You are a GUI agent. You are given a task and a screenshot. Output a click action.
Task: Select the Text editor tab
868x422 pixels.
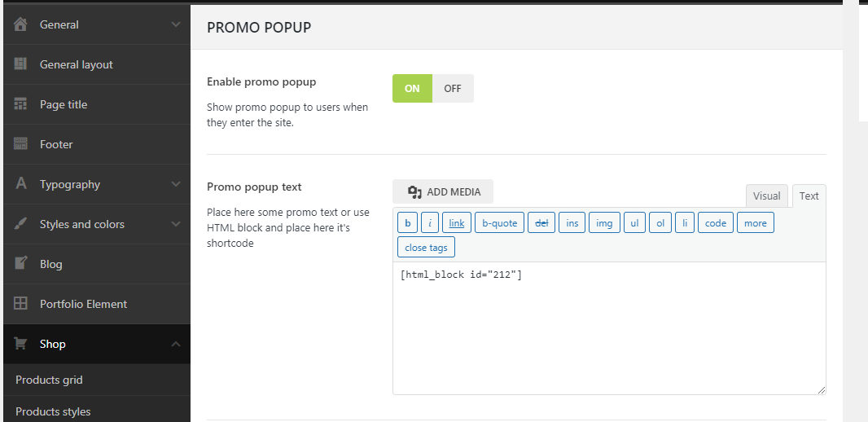click(x=809, y=196)
